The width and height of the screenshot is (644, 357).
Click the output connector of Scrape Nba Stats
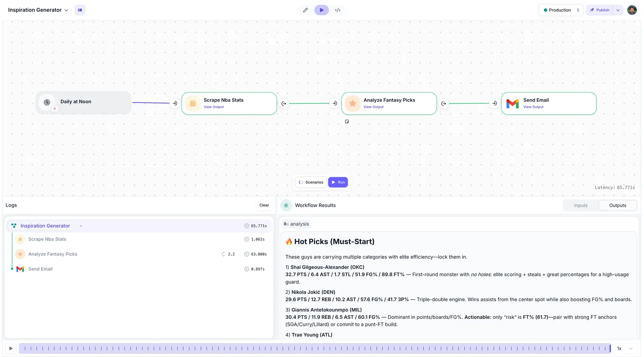click(x=284, y=103)
